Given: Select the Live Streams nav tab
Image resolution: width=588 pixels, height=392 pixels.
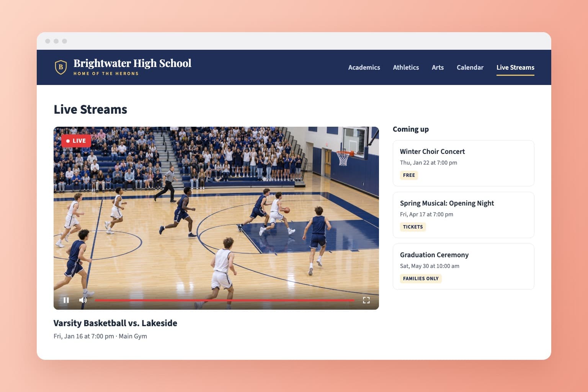Looking at the screenshot, I should pos(515,67).
